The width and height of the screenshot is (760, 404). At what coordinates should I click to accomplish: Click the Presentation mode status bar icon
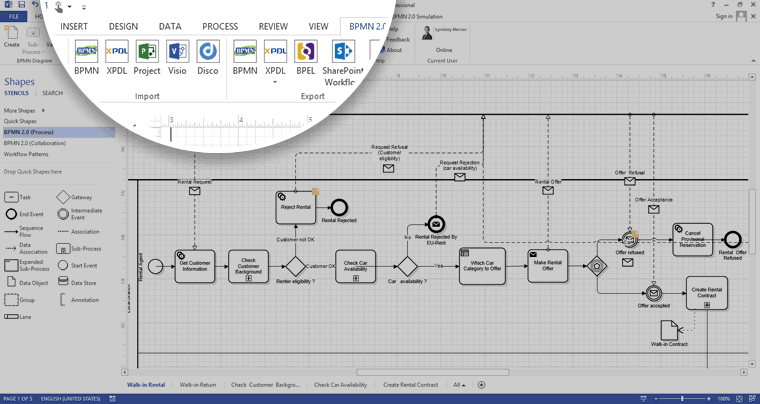[x=644, y=399]
